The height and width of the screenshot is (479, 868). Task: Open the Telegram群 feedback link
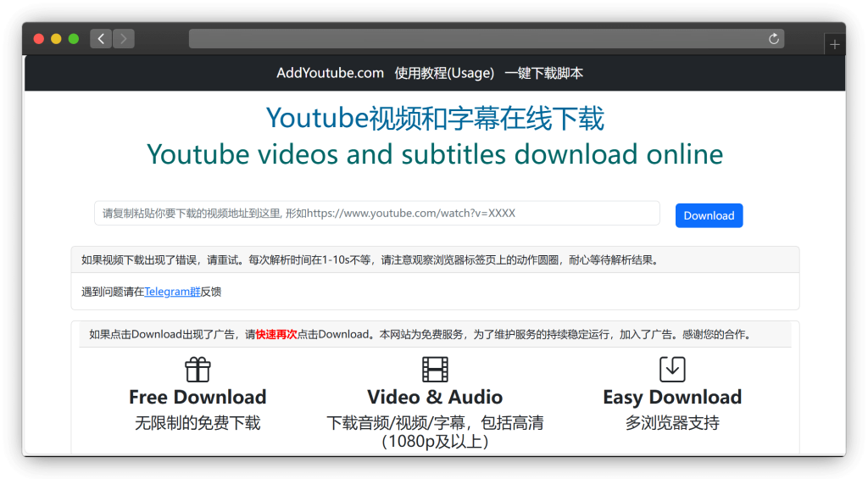(x=172, y=292)
